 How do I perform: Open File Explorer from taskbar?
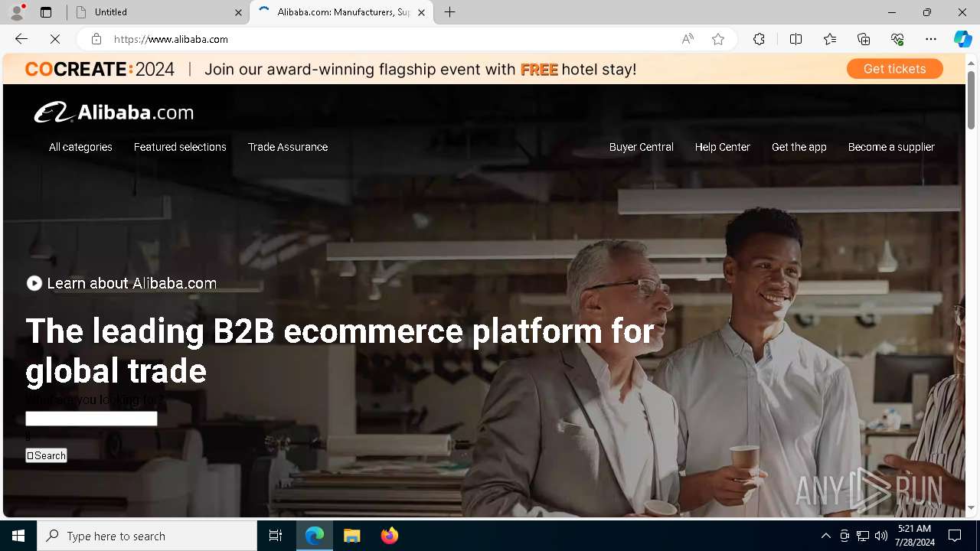(352, 536)
